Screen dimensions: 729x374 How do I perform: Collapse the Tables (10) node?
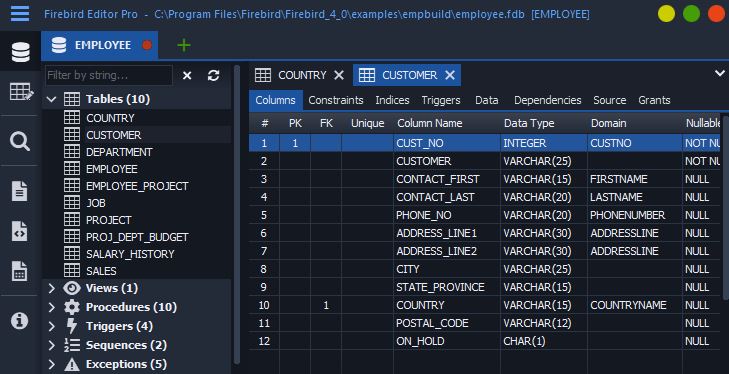tap(52, 99)
